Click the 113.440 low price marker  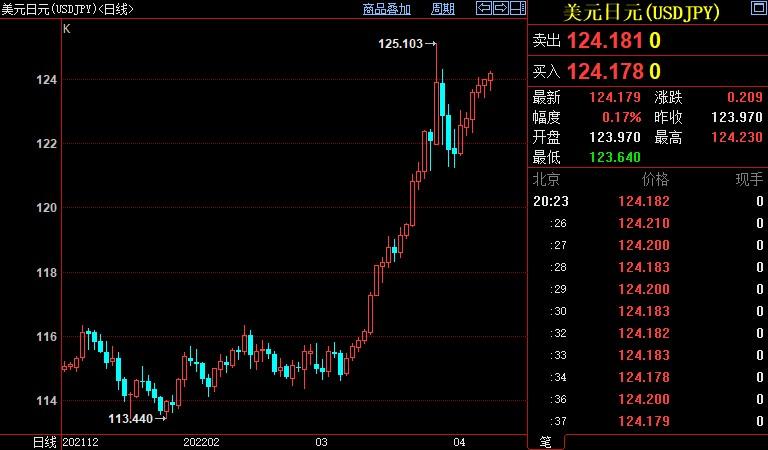(130, 419)
